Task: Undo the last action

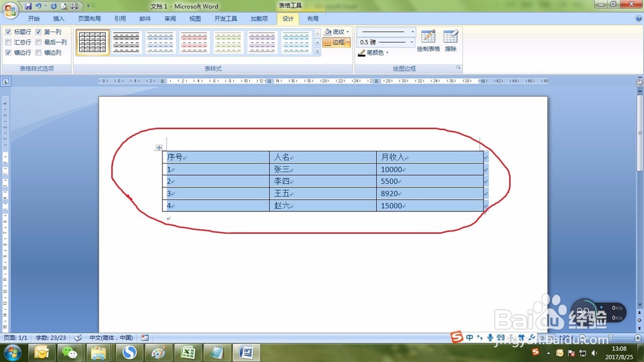Action: click(38, 6)
